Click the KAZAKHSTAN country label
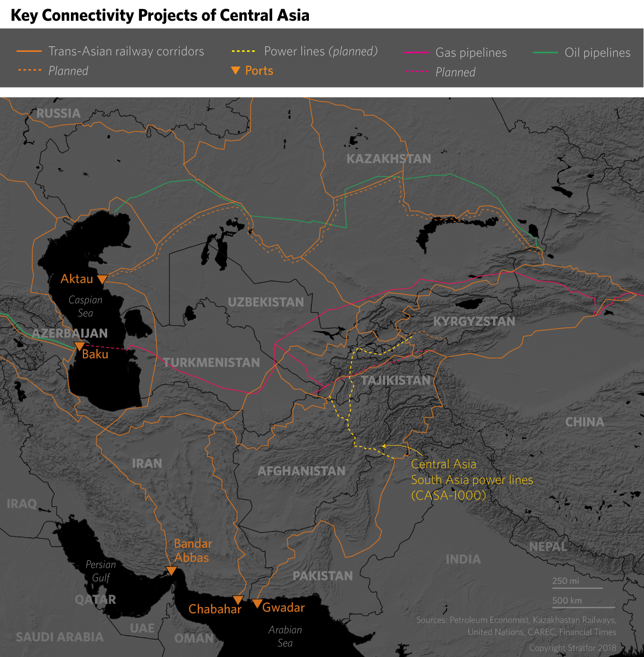 pos(389,159)
